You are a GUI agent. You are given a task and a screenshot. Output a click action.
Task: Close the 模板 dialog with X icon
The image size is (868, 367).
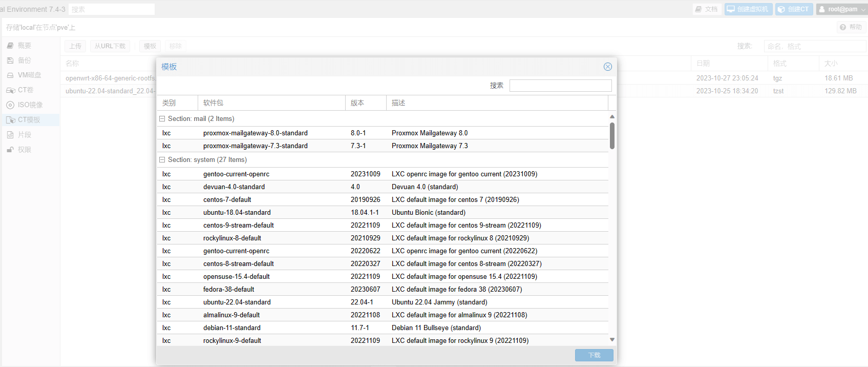tap(607, 67)
